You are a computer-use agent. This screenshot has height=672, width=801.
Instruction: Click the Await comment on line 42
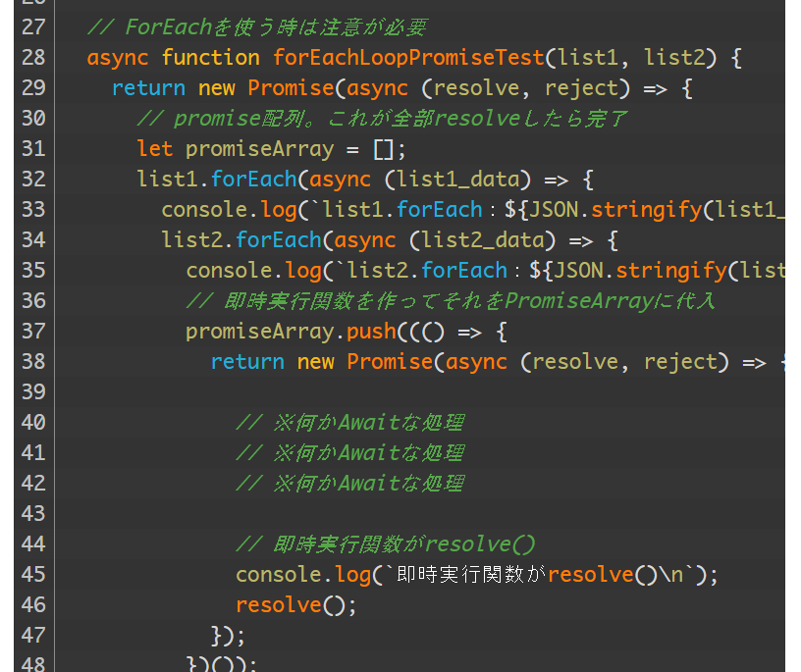pos(349,484)
